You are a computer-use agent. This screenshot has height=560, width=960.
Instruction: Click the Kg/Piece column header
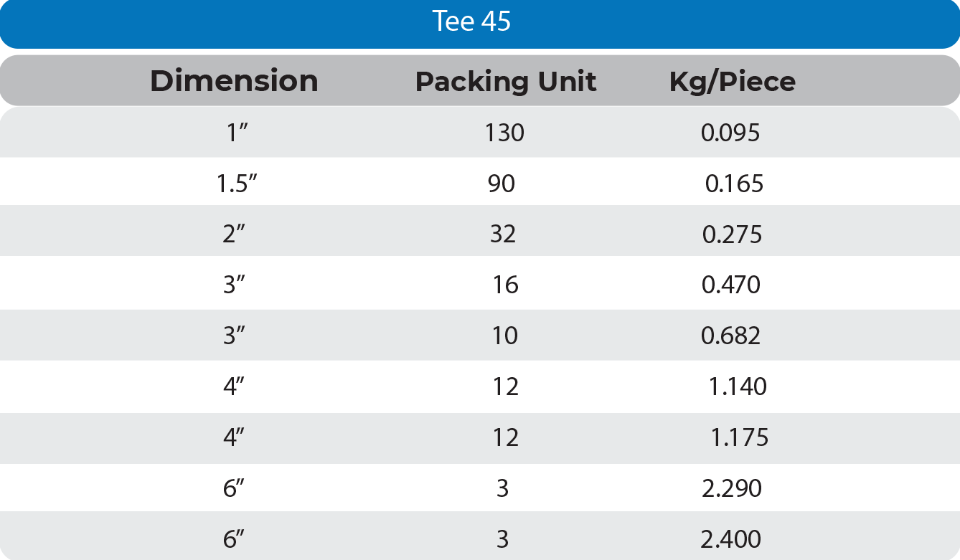click(x=732, y=82)
